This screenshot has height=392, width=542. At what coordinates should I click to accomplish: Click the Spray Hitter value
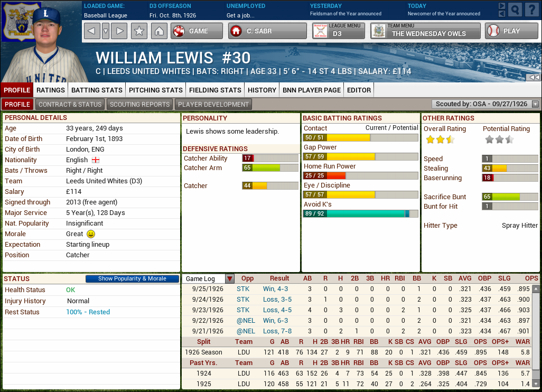519,226
